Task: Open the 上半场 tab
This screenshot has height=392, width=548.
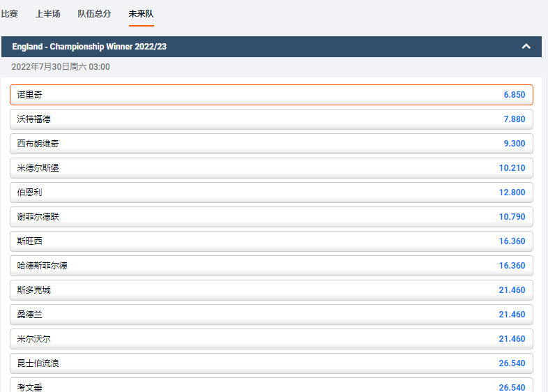Action: tap(48, 14)
